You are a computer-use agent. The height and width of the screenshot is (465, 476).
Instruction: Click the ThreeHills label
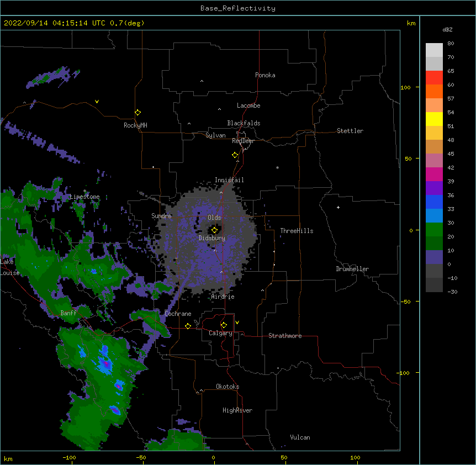tap(297, 231)
